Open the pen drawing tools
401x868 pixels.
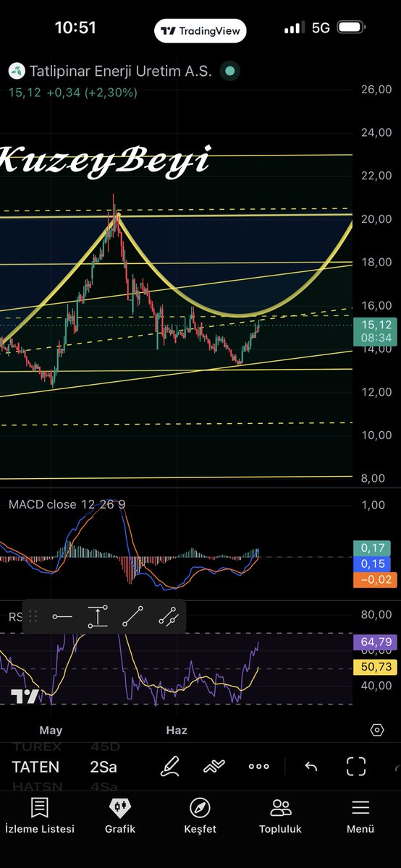[170, 766]
